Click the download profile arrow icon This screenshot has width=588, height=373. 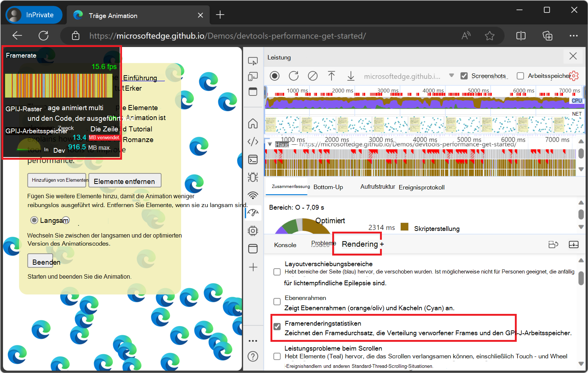pos(351,76)
